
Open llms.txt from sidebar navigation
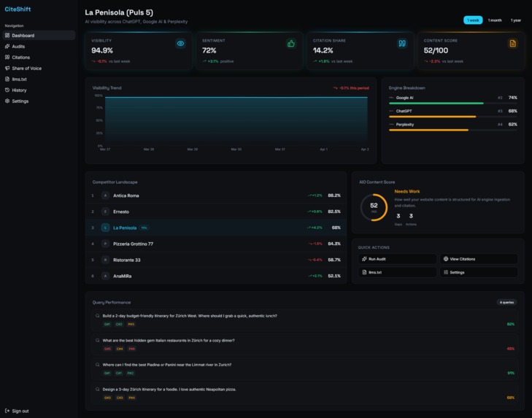39,79
